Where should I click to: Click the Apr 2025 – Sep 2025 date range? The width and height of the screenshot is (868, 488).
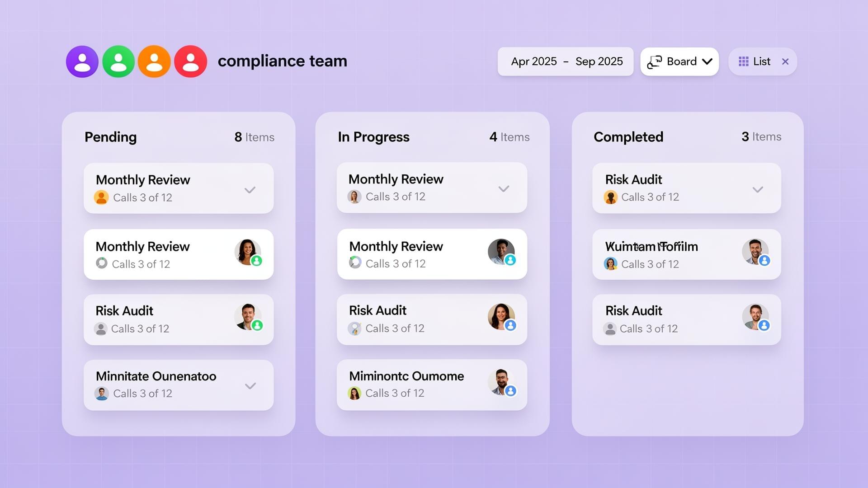click(x=565, y=61)
